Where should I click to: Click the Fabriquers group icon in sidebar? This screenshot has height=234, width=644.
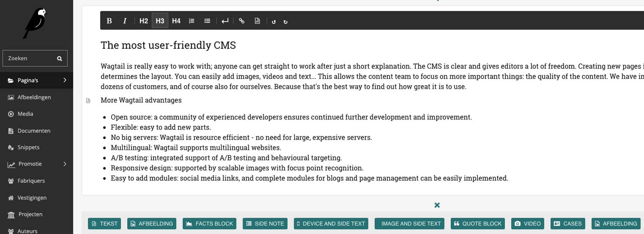[x=11, y=181]
